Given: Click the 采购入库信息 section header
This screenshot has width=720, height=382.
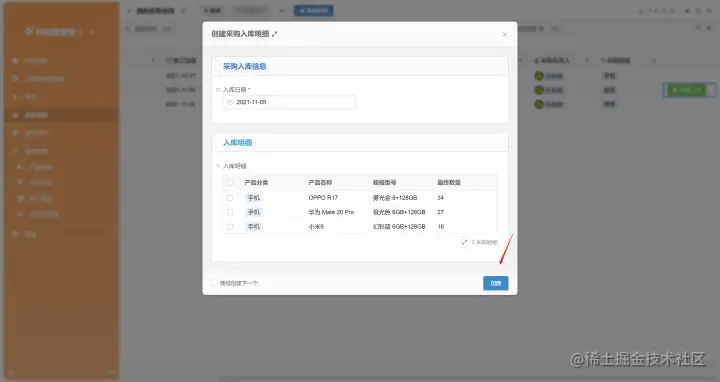Looking at the screenshot, I should [x=245, y=66].
